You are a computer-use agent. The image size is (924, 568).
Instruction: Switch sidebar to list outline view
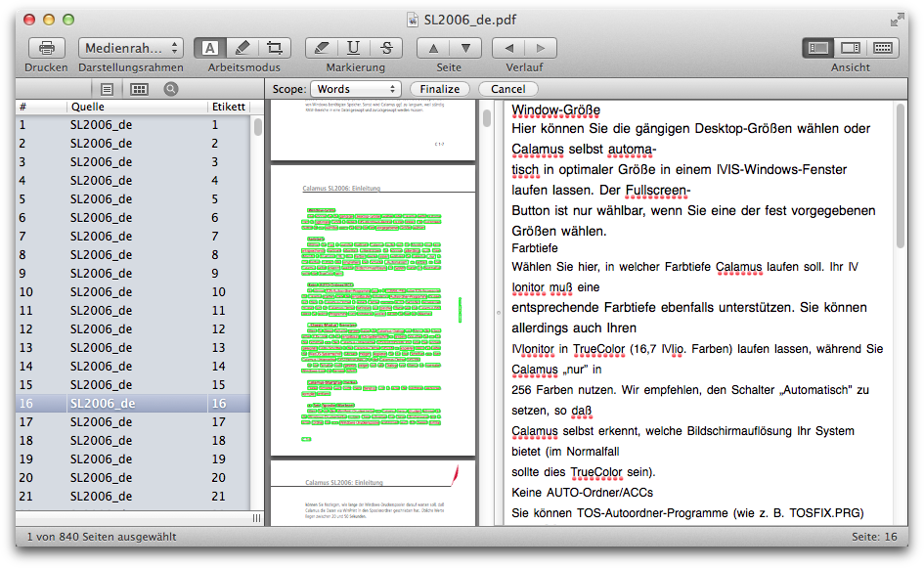click(x=107, y=89)
